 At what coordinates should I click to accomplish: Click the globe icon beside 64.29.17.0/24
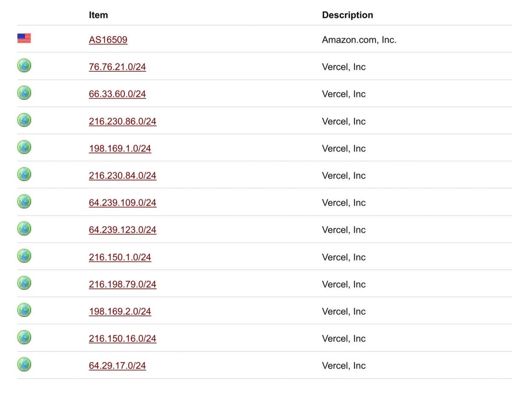tap(24, 365)
